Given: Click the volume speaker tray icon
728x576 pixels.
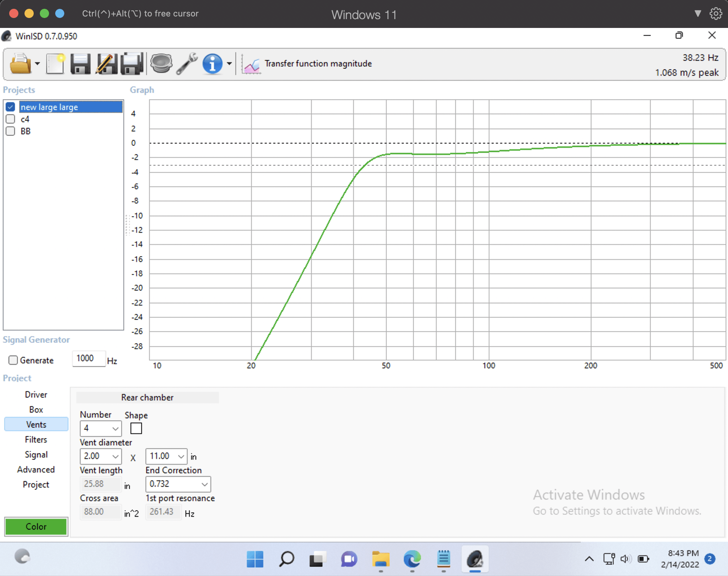Looking at the screenshot, I should (x=625, y=559).
